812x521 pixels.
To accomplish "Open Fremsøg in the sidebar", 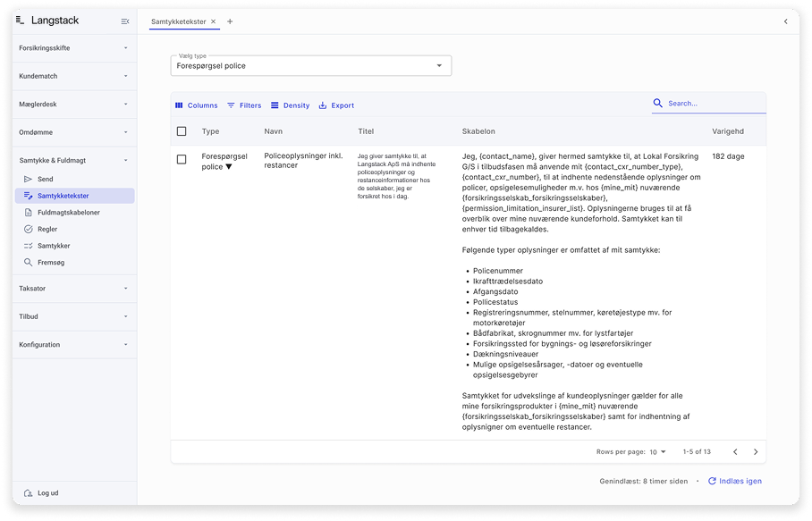I will point(74,263).
